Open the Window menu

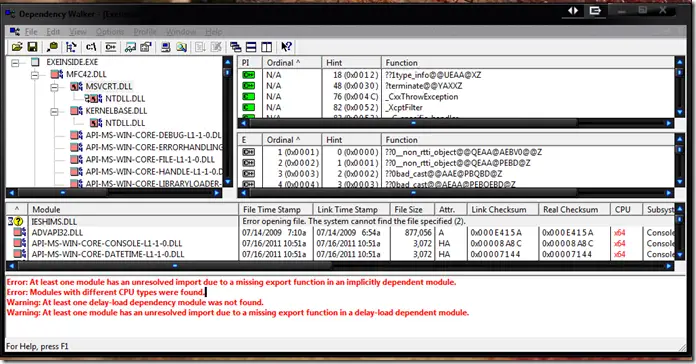[181, 32]
